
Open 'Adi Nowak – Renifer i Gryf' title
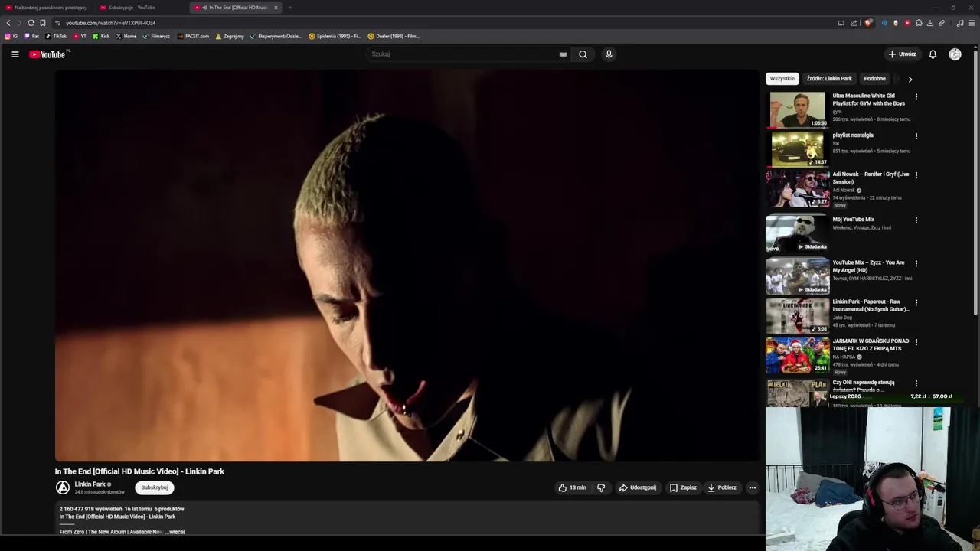(x=871, y=178)
